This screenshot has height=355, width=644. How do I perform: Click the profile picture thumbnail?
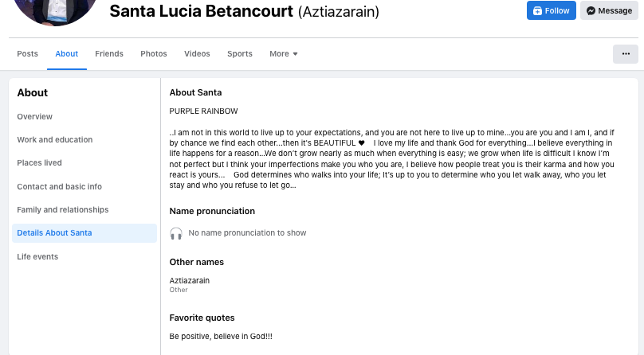click(56, 9)
